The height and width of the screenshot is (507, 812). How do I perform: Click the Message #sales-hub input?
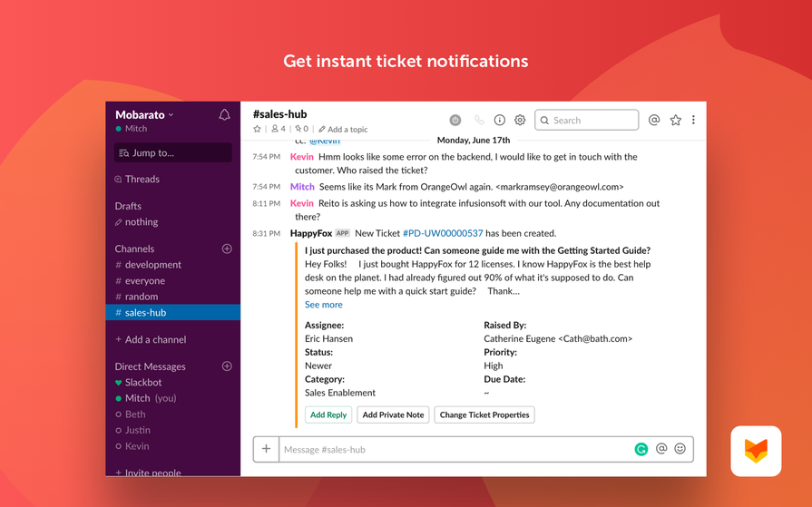click(x=455, y=450)
